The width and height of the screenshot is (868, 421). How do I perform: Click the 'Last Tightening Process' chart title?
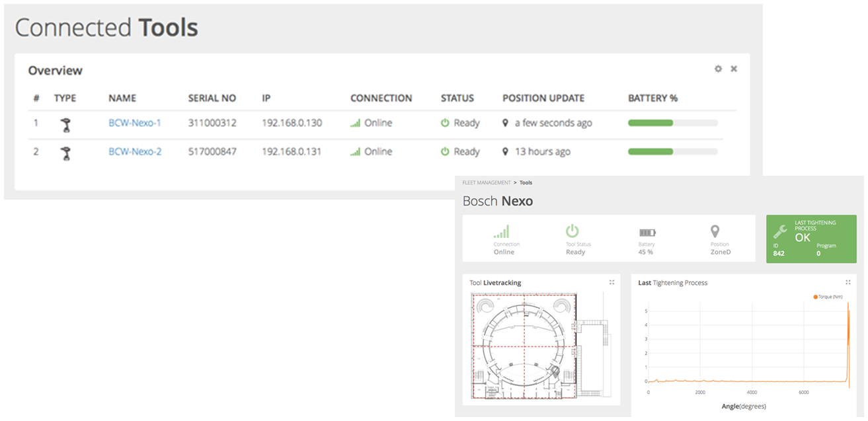pyautogui.click(x=672, y=283)
